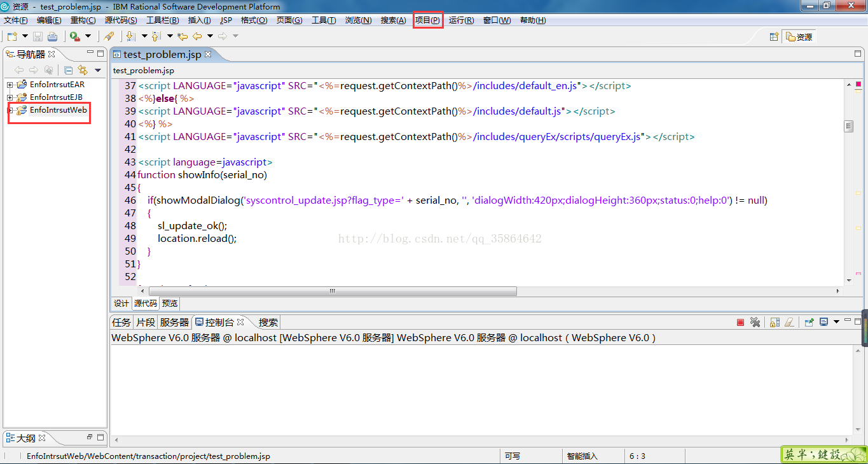Switch to the 预览 editor page tab
868x464 pixels.
coord(170,304)
